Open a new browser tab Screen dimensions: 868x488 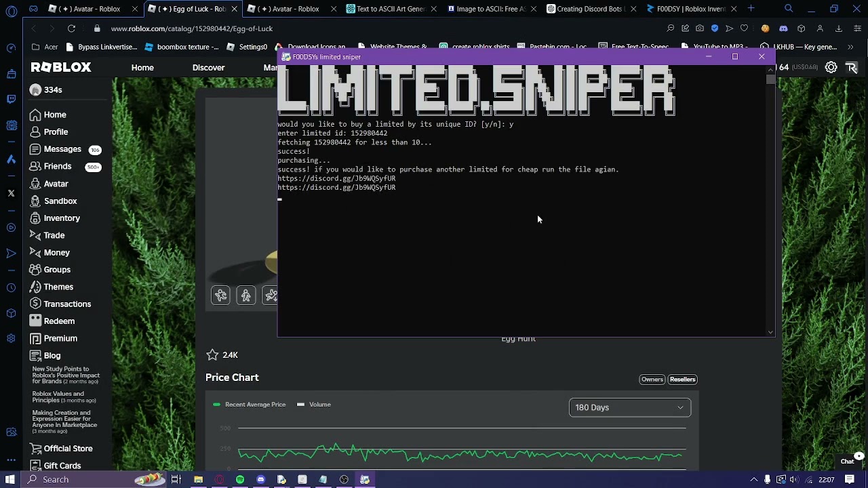coord(751,9)
